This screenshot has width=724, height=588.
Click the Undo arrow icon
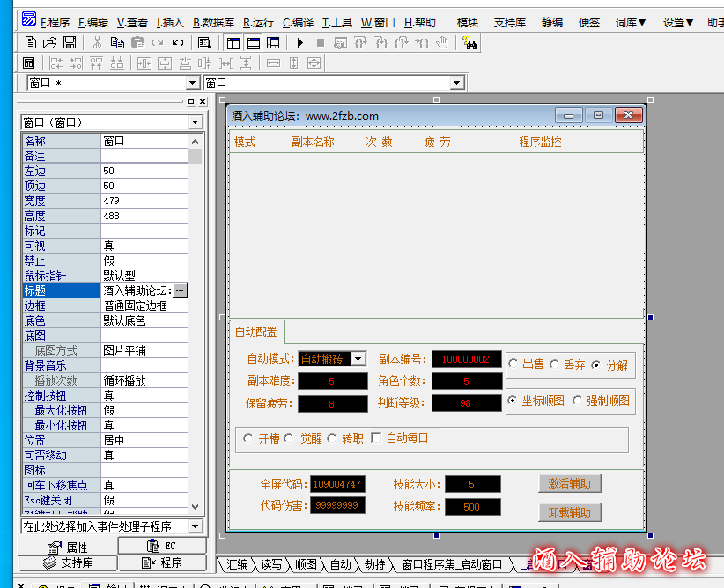(178, 42)
